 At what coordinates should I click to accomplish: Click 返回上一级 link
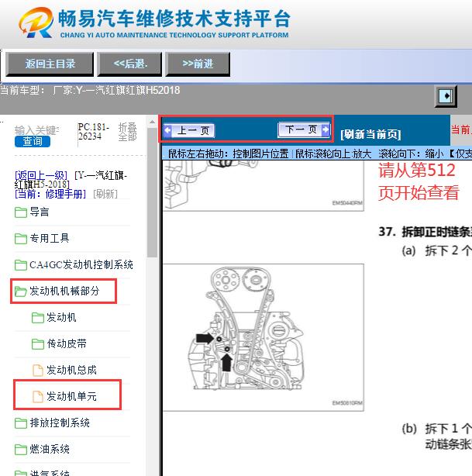click(41, 175)
